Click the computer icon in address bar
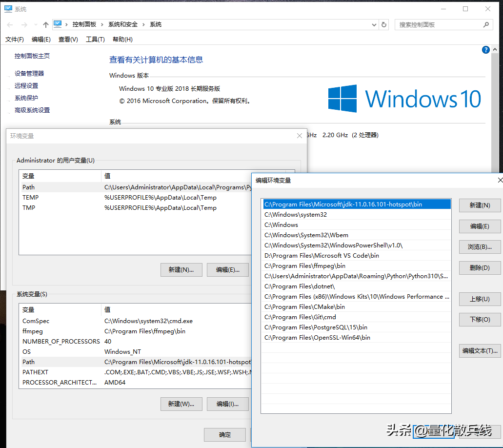The image size is (503, 448). coord(58,24)
